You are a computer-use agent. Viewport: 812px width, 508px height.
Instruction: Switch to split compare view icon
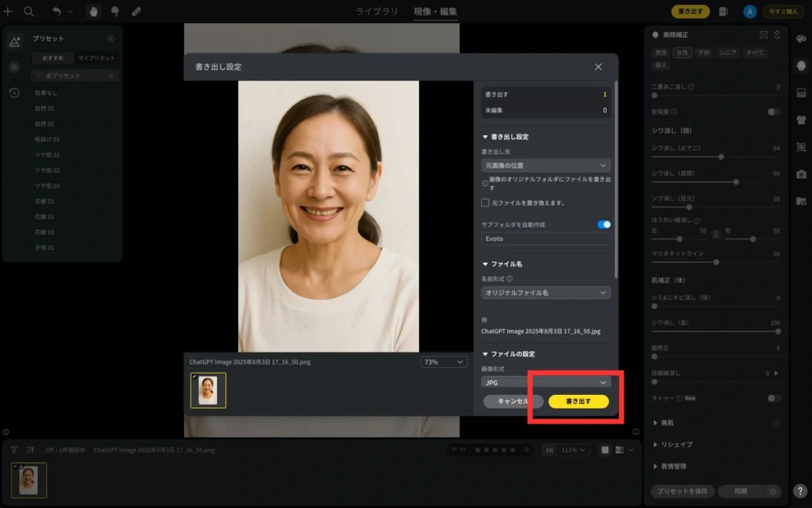pos(619,450)
